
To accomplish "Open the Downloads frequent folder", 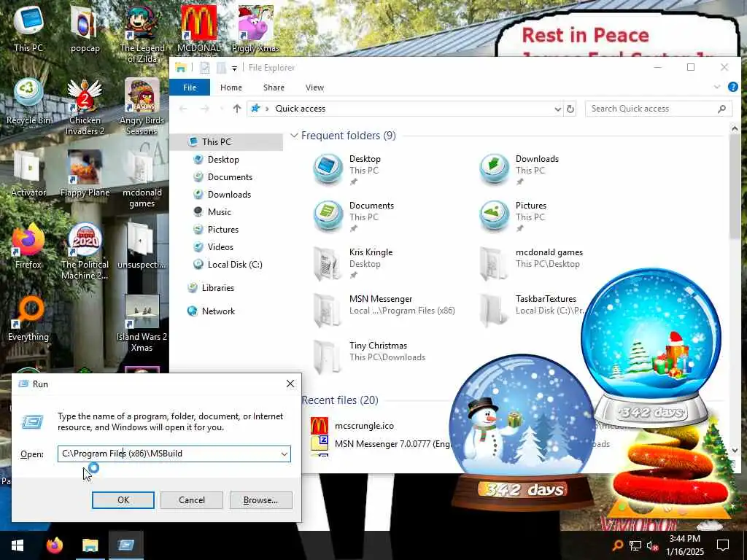I will 519,169.
